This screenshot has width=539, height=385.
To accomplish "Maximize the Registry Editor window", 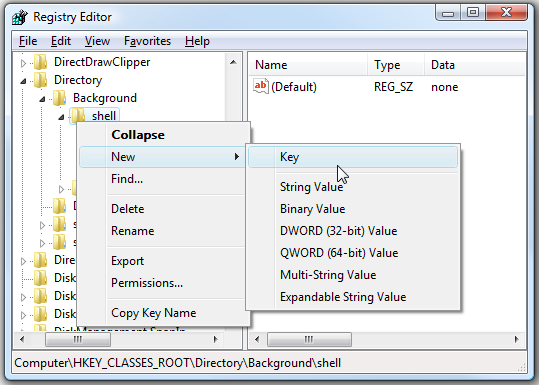I will 473,13.
